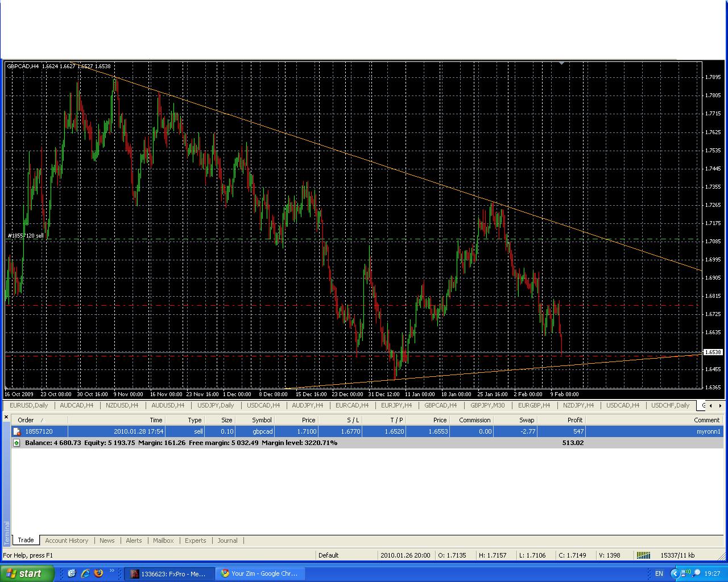728x582 pixels.
Task: Click the first quick launch icon beside Start
Action: click(72, 573)
